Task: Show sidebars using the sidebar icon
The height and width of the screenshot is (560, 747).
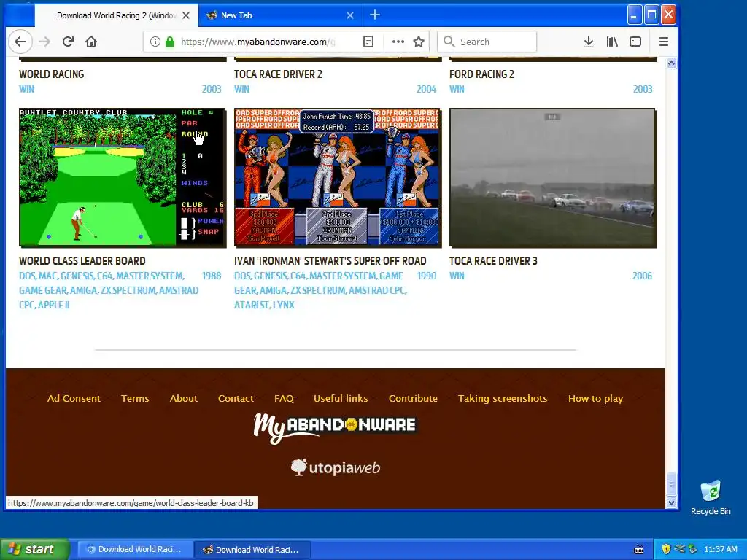Action: (x=635, y=42)
